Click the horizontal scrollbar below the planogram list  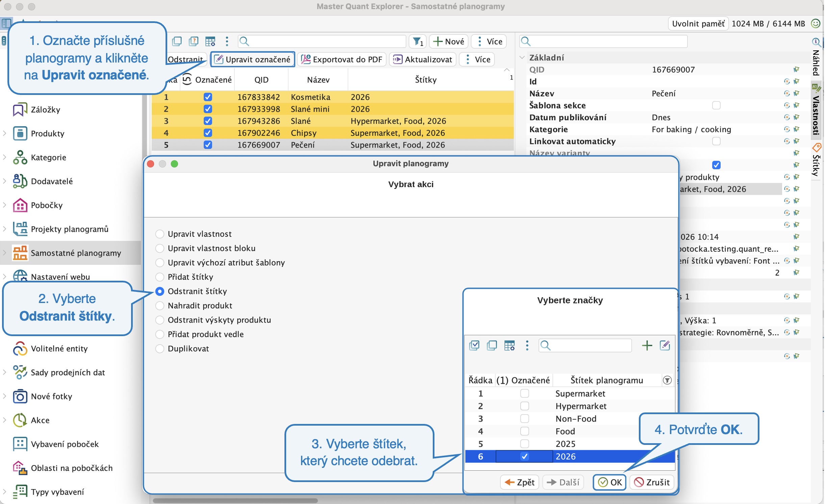(235, 500)
